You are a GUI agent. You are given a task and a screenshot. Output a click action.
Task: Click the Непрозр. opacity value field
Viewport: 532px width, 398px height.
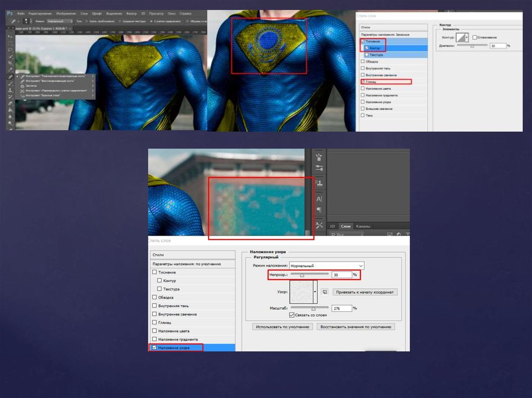tap(341, 275)
